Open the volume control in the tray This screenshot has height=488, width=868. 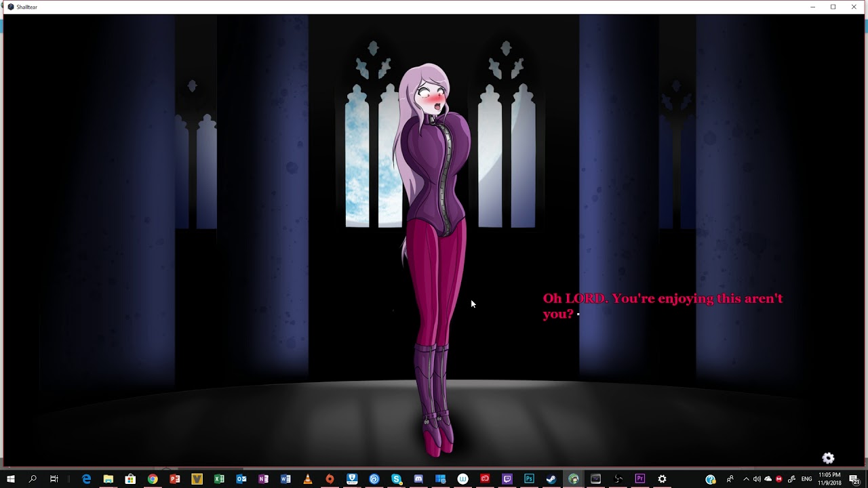click(757, 479)
